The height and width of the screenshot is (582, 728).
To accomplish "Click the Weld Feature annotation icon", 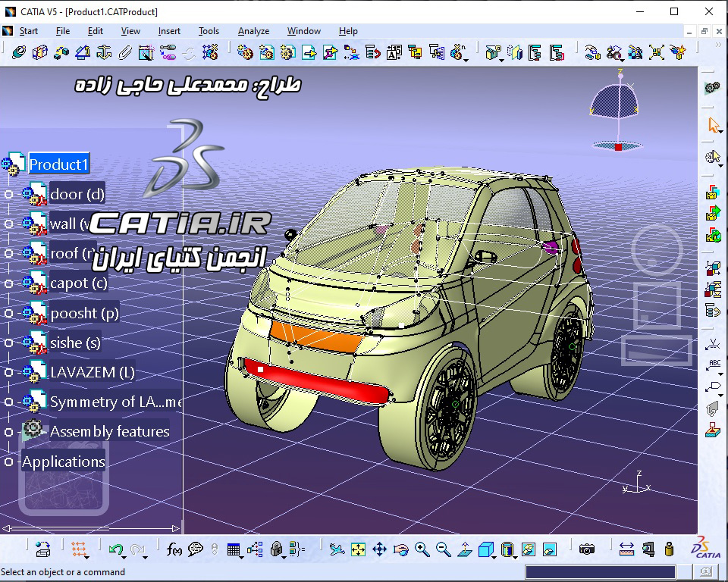I will pyautogui.click(x=713, y=345).
